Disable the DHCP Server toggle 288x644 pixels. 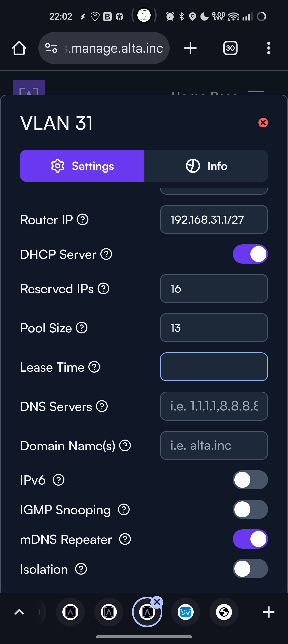pos(250,254)
